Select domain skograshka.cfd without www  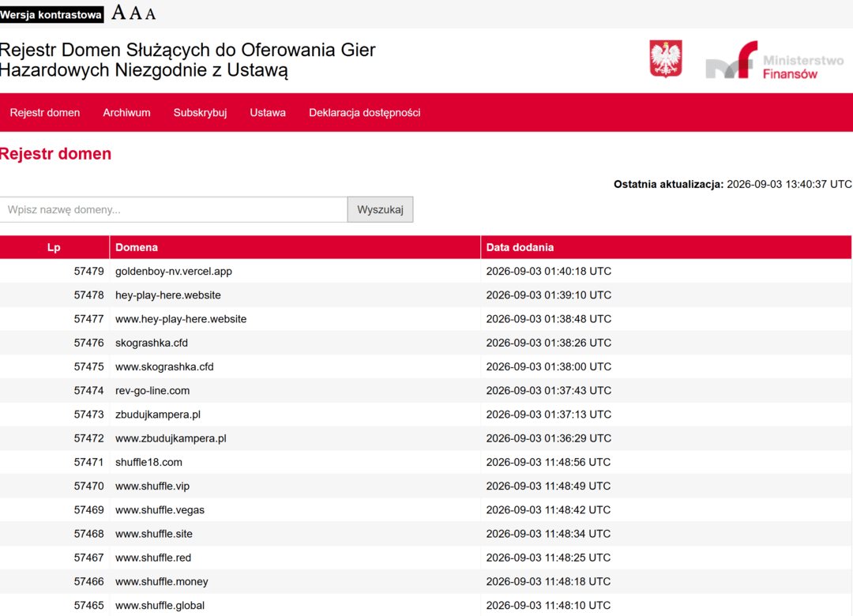(x=151, y=343)
